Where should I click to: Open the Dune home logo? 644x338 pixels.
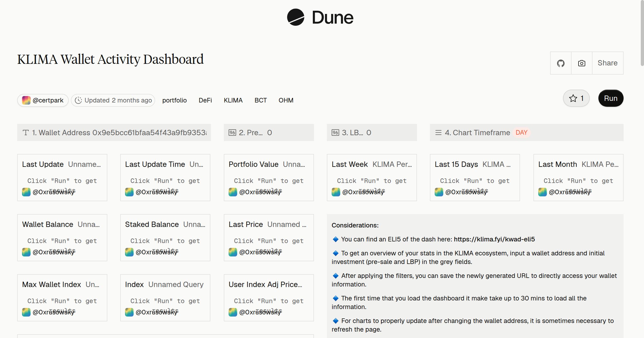tap(320, 17)
